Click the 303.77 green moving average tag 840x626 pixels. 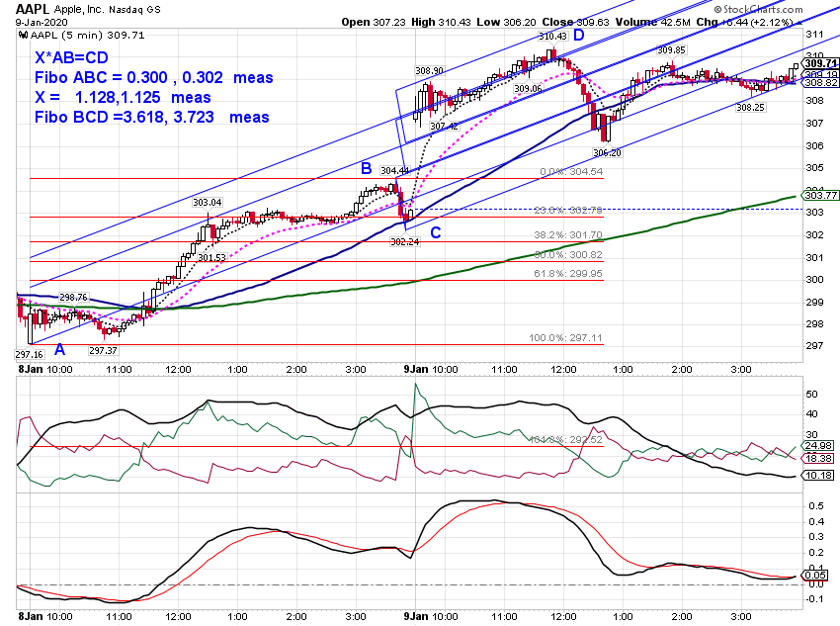820,195
